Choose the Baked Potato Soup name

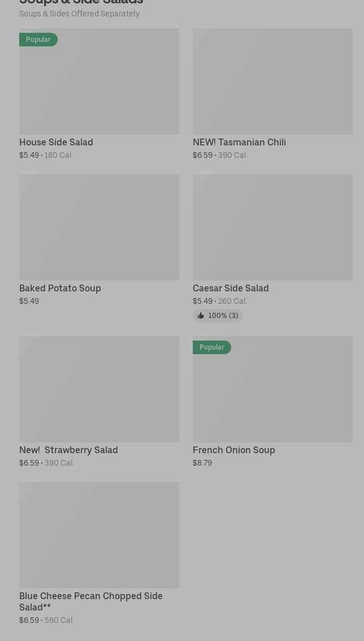click(x=60, y=288)
